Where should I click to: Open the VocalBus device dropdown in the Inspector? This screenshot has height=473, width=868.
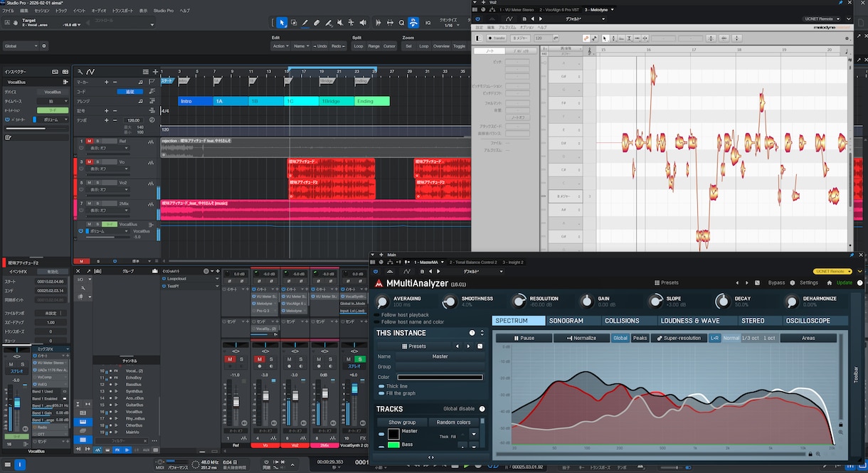pos(53,92)
